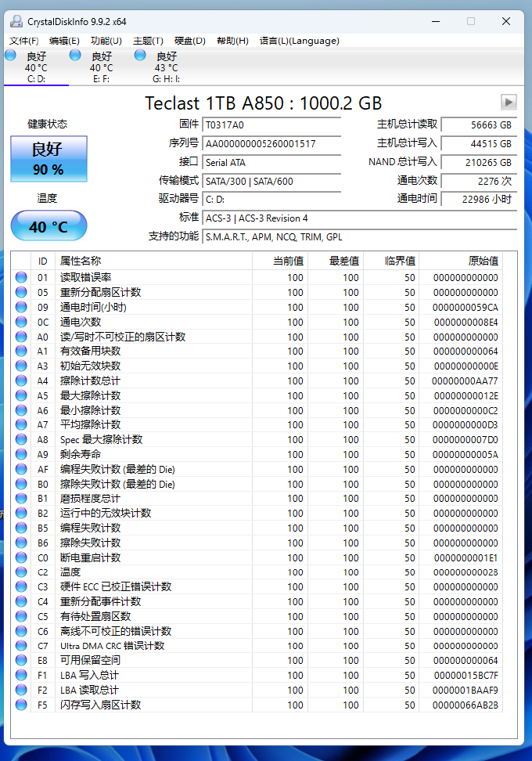Click the Serial ATA interface field
This screenshot has height=761, width=532.
tap(271, 163)
